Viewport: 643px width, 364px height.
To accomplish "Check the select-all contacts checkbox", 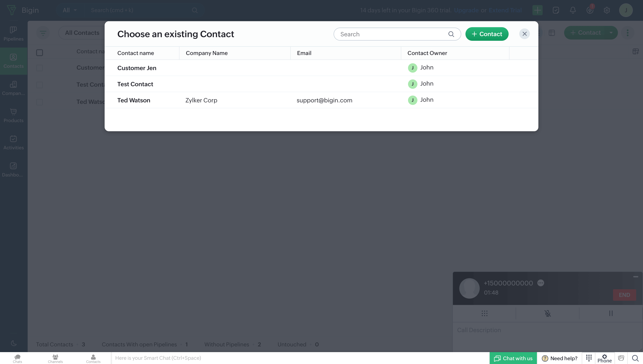I will (x=40, y=52).
